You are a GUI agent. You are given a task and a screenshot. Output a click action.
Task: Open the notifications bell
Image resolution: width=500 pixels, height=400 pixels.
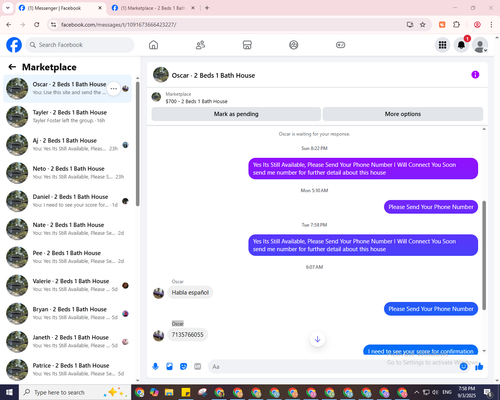point(461,45)
